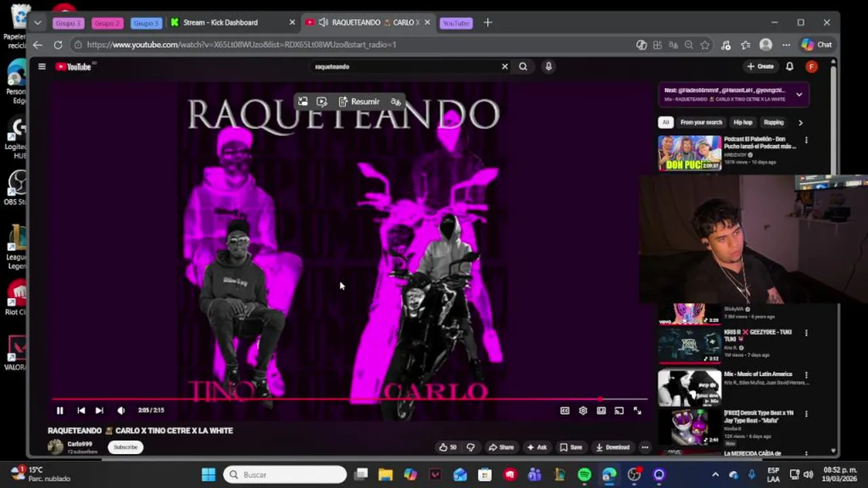868x488 pixels.
Task: Open the YouTube Create menu
Action: [760, 66]
